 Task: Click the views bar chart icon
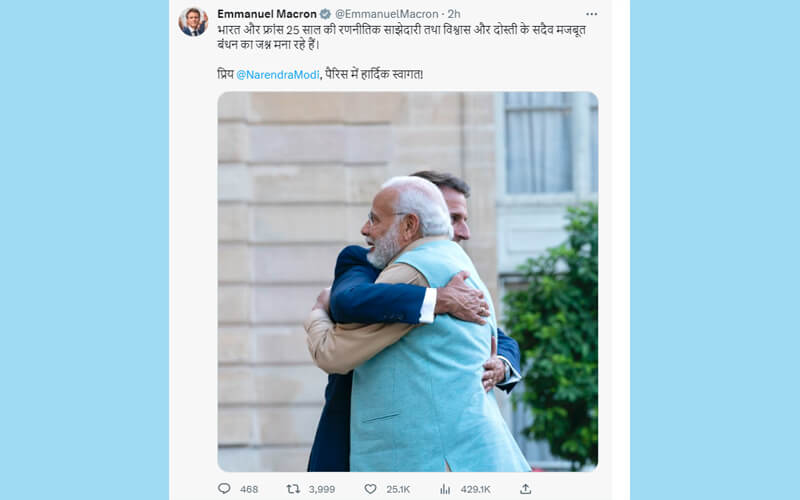point(445,489)
